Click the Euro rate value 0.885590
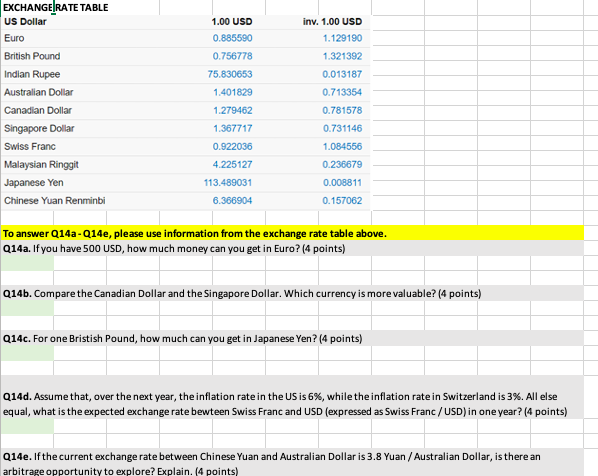 232,38
